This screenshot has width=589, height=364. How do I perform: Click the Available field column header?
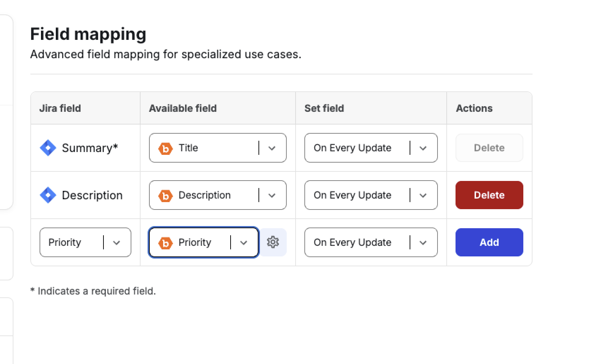183,108
